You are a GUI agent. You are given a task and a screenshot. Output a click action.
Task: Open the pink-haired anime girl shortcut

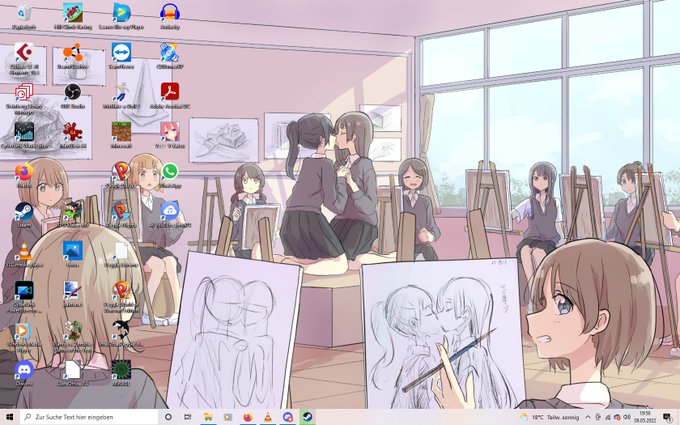[x=170, y=135]
